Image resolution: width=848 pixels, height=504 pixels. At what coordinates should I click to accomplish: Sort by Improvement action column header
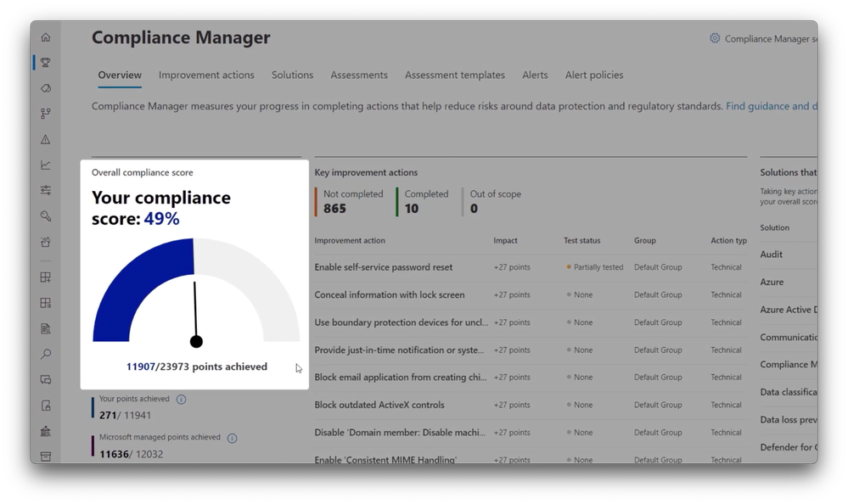coord(350,241)
